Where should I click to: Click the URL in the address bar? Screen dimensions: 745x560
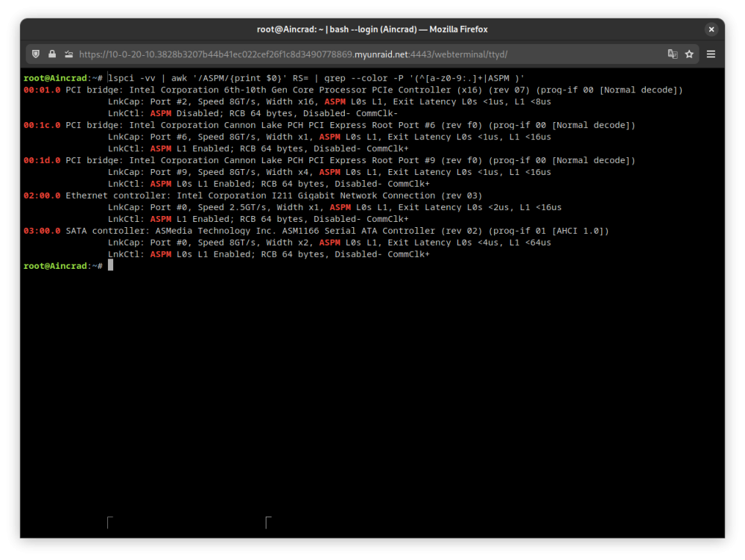(x=293, y=54)
